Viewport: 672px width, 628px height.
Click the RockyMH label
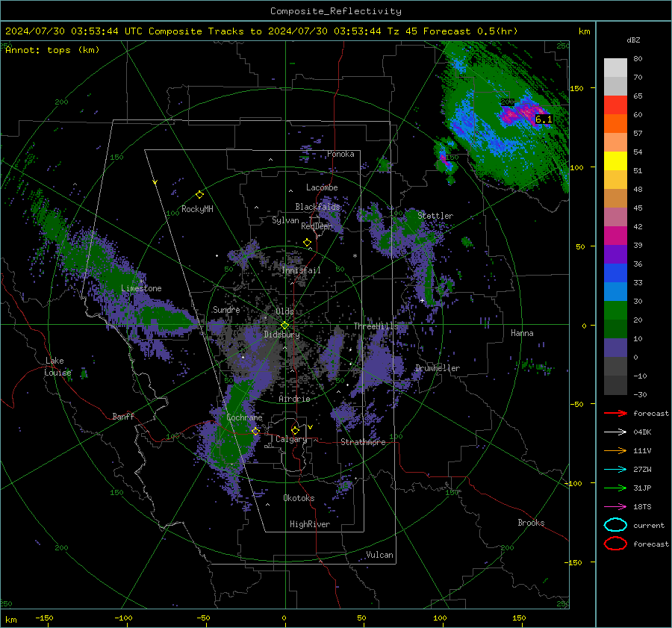(x=197, y=209)
